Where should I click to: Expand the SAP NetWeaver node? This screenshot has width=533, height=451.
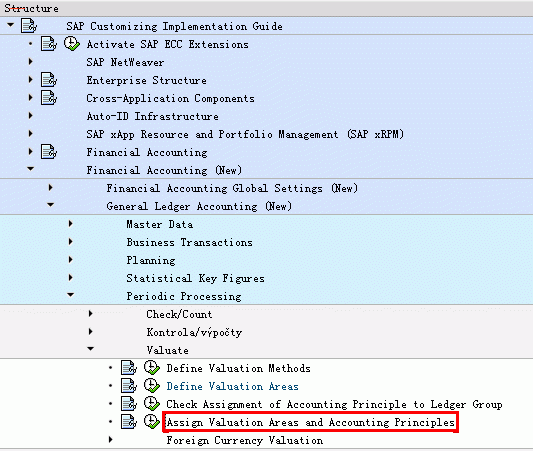tap(31, 62)
